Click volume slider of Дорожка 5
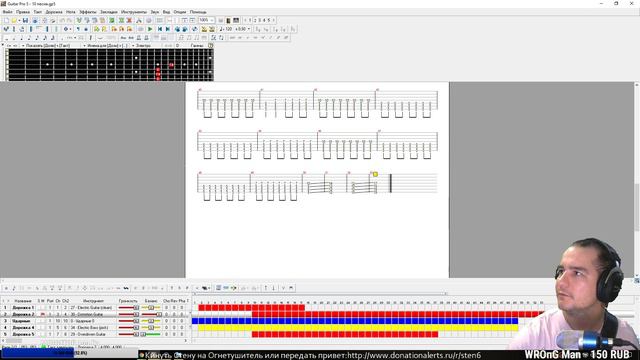Image resolution: width=640 pixels, height=360 pixels. pos(129,334)
